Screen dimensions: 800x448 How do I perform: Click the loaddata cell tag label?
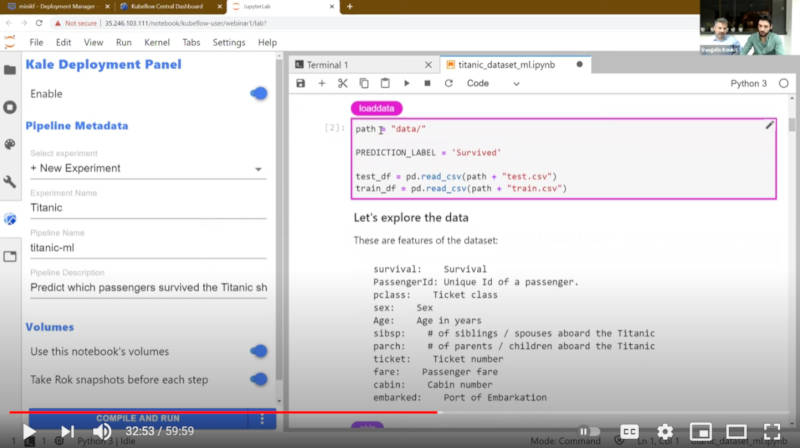[376, 108]
